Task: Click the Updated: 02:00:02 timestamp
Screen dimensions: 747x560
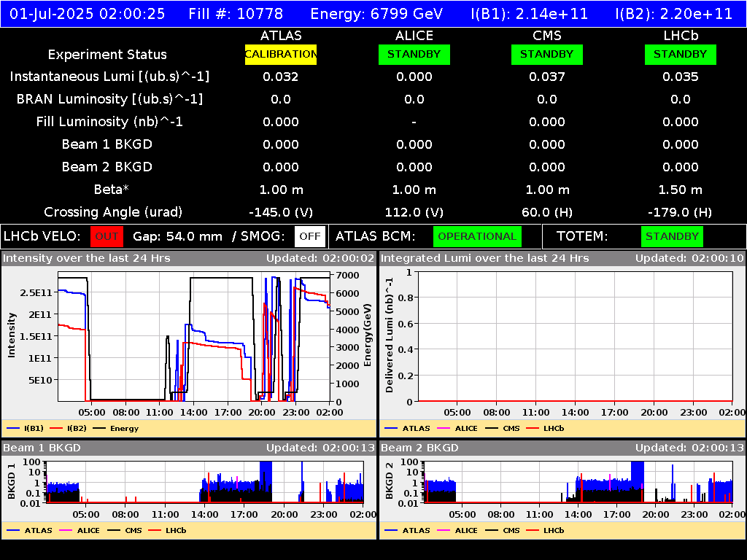Action: tap(320, 259)
